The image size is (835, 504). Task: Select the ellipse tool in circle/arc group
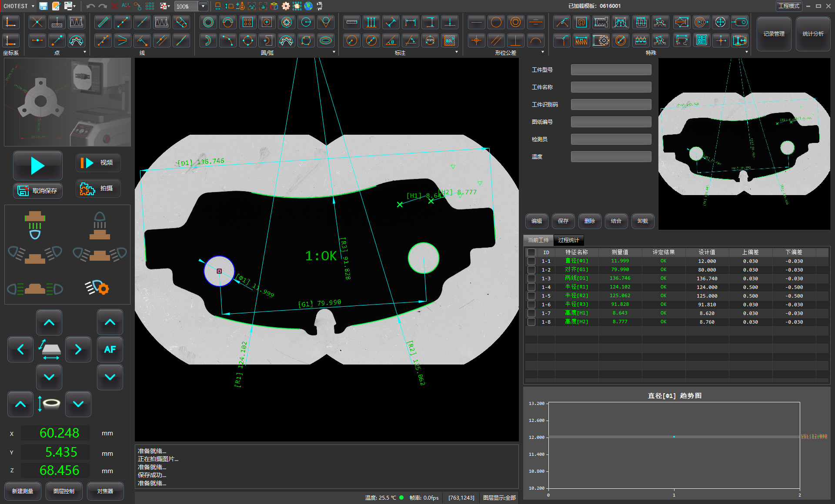tap(326, 40)
